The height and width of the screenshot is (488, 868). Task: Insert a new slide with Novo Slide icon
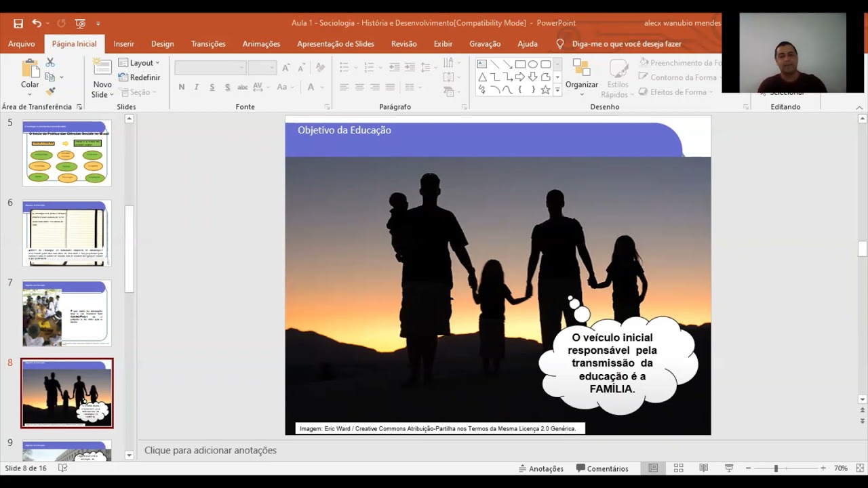coord(102,68)
